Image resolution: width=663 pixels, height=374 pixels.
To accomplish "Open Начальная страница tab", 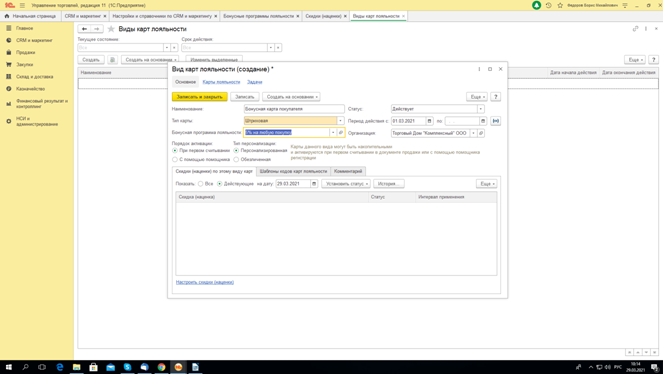I will pyautogui.click(x=30, y=16).
